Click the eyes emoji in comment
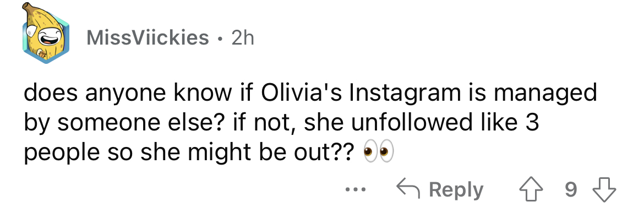Screen dimensions: 644x218 (x=379, y=152)
